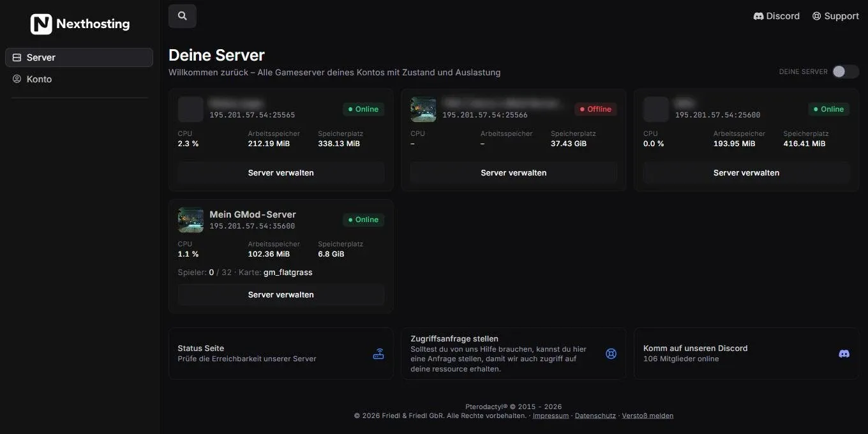Screen dimensions: 868x434
Task: Click the Online badge of server 25565
Action: click(363, 109)
